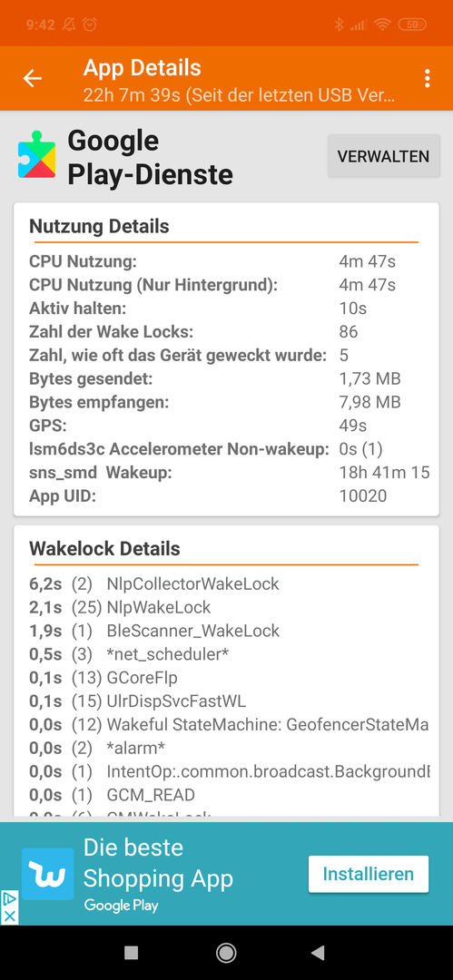Tap the battery indicator in status bar
Screen dimensions: 453x980
[412, 25]
